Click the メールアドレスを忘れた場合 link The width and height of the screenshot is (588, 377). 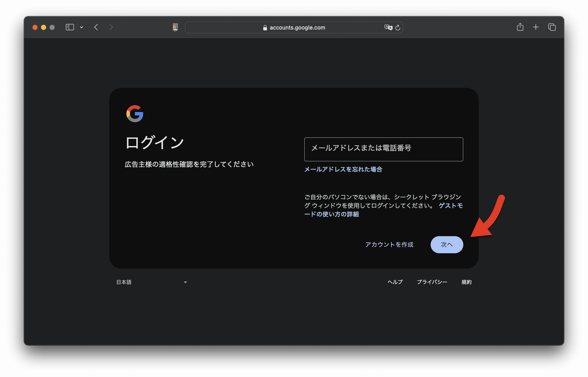343,169
